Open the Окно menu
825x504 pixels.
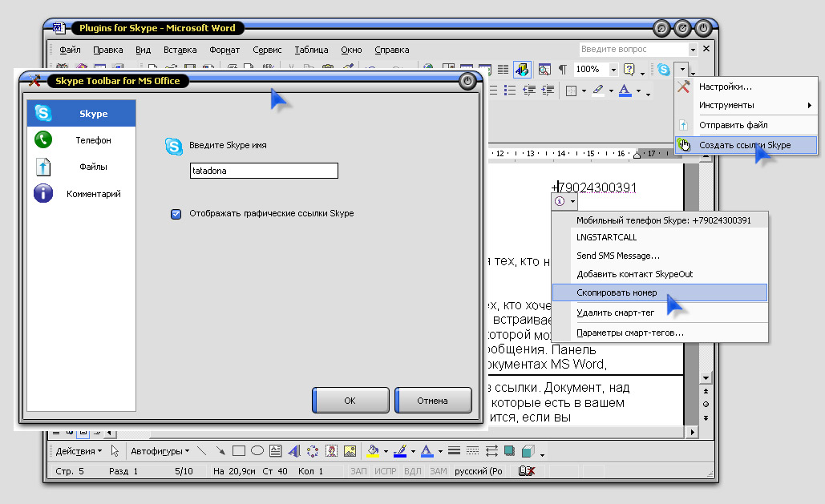[x=351, y=50]
